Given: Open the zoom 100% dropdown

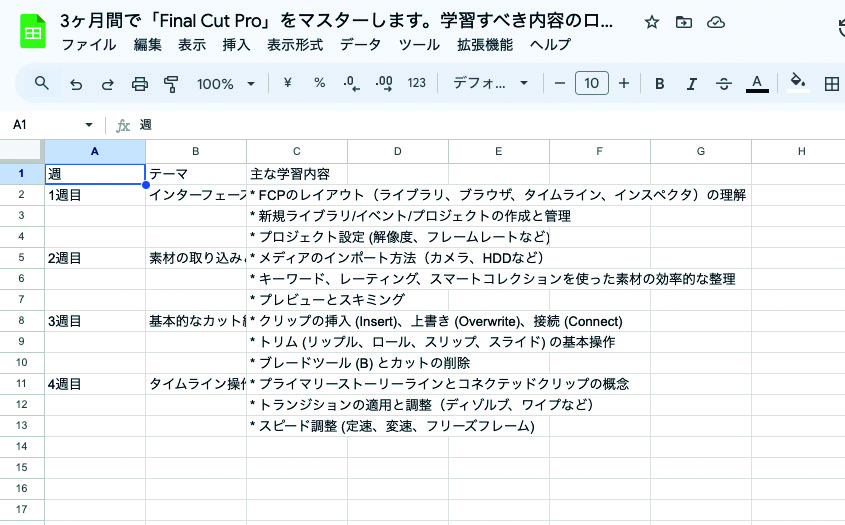Looking at the screenshot, I should [225, 84].
